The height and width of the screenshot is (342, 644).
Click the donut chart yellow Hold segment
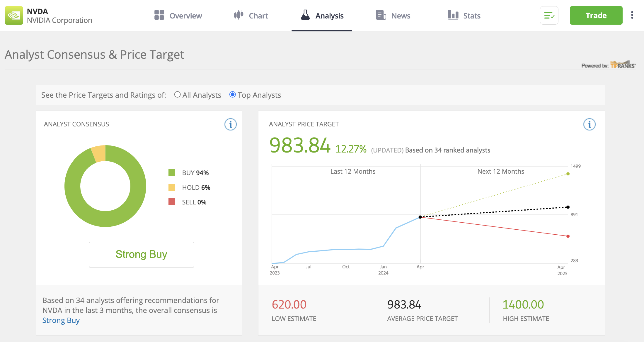coord(99,153)
